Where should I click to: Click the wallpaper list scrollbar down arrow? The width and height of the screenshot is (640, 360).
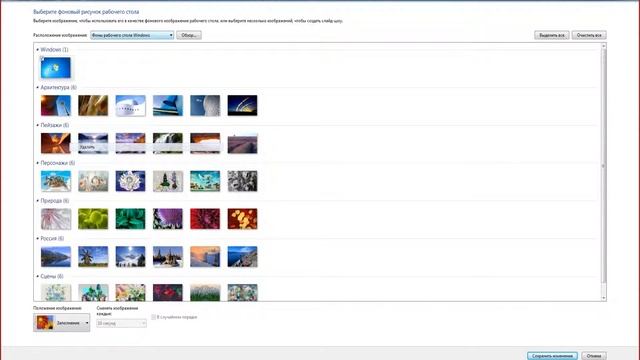coord(604,298)
